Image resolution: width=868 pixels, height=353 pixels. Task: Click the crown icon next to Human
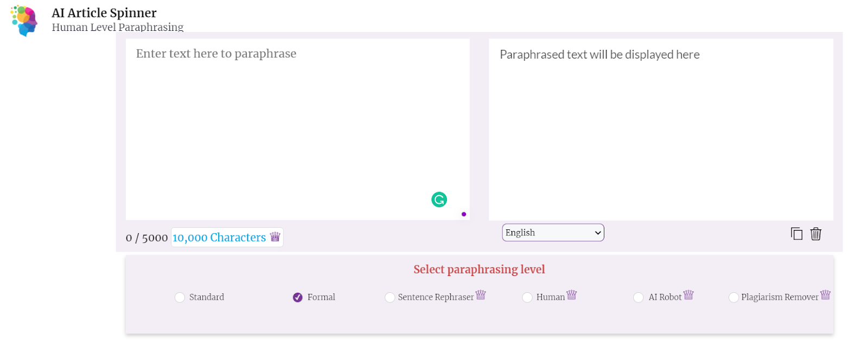click(x=571, y=294)
